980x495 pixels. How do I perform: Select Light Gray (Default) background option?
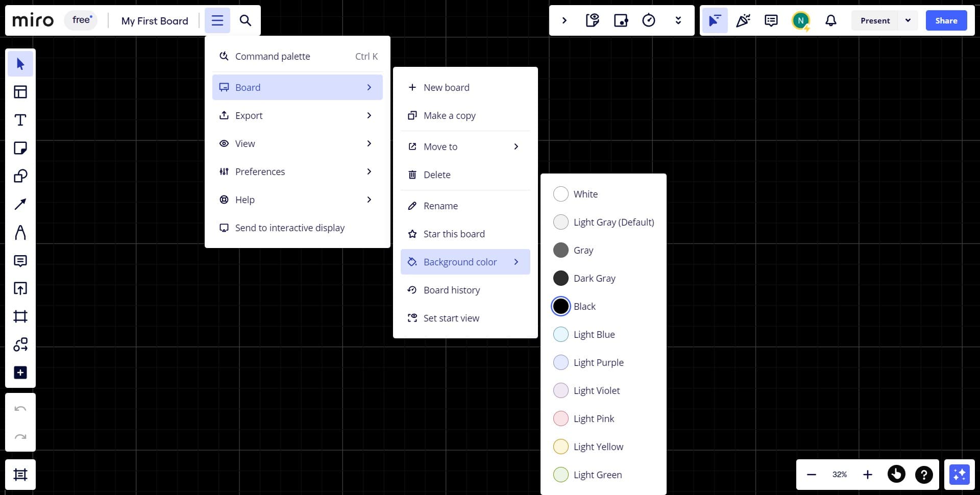pyautogui.click(x=561, y=222)
